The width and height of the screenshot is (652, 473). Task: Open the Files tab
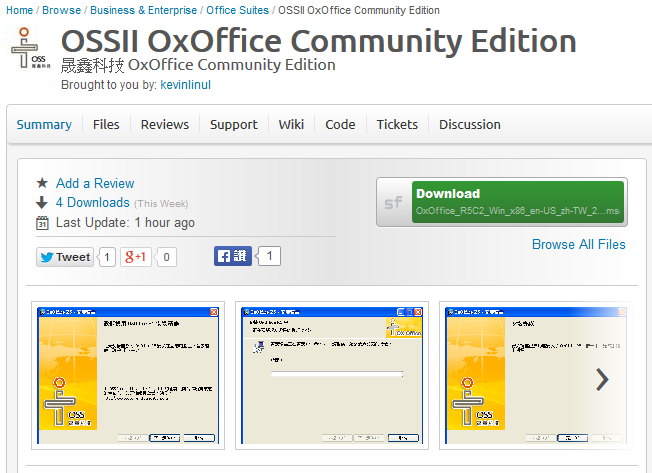point(106,125)
